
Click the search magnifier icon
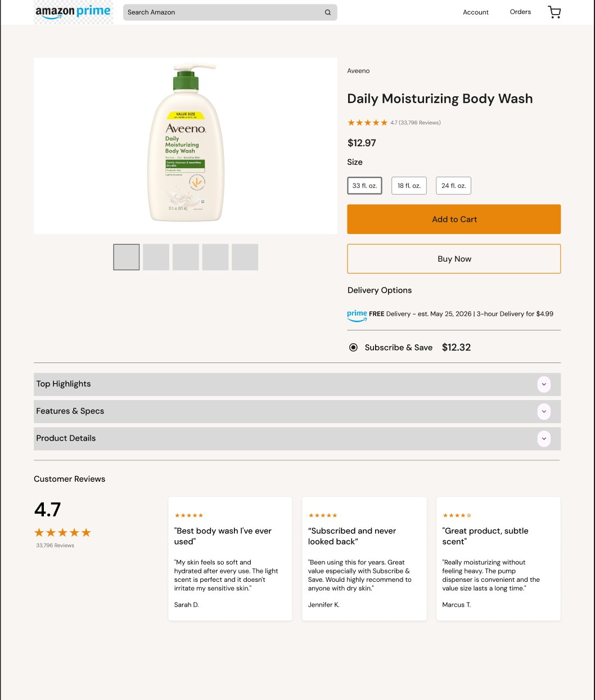pos(328,12)
